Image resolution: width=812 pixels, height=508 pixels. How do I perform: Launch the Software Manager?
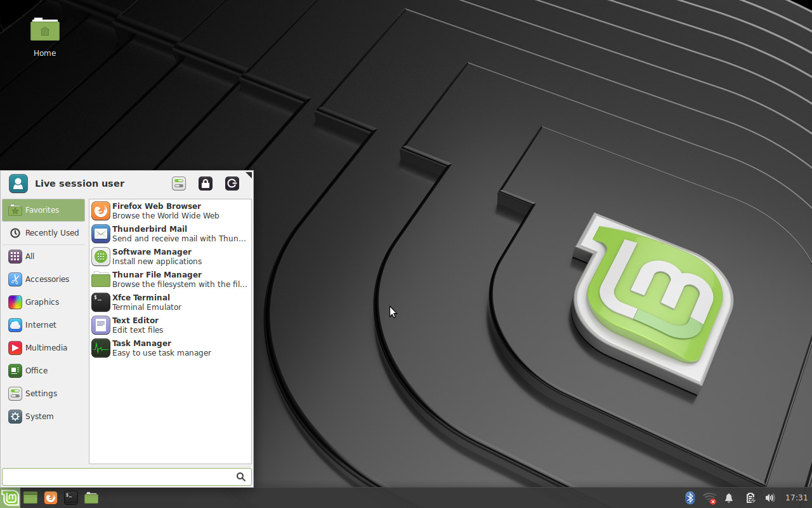pyautogui.click(x=152, y=256)
